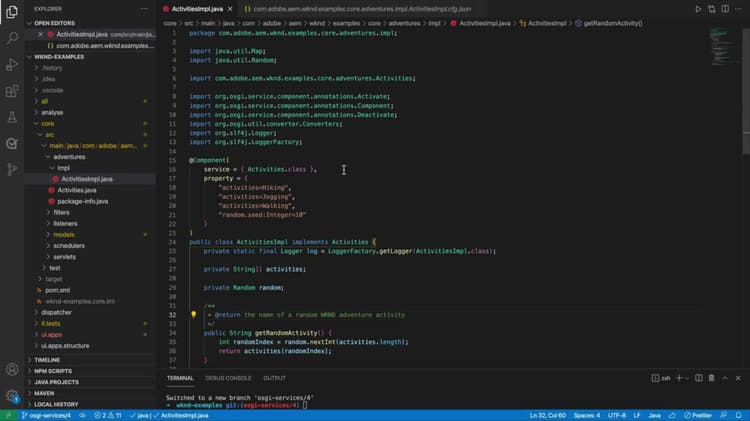750x421 pixels.
Task: Open the Search view in activity bar
Action: point(12,38)
